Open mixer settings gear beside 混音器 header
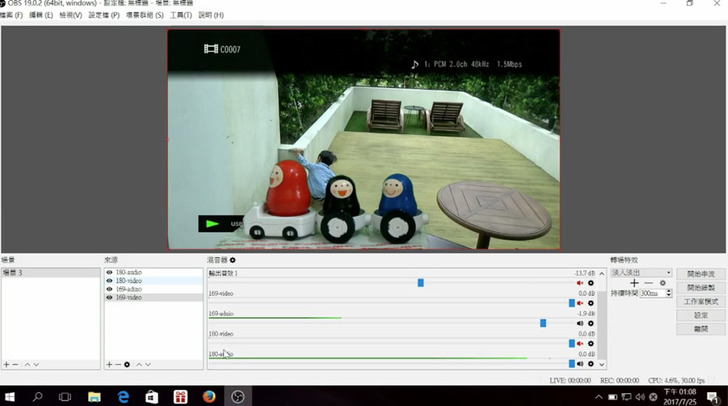The width and height of the screenshot is (728, 406). [233, 260]
